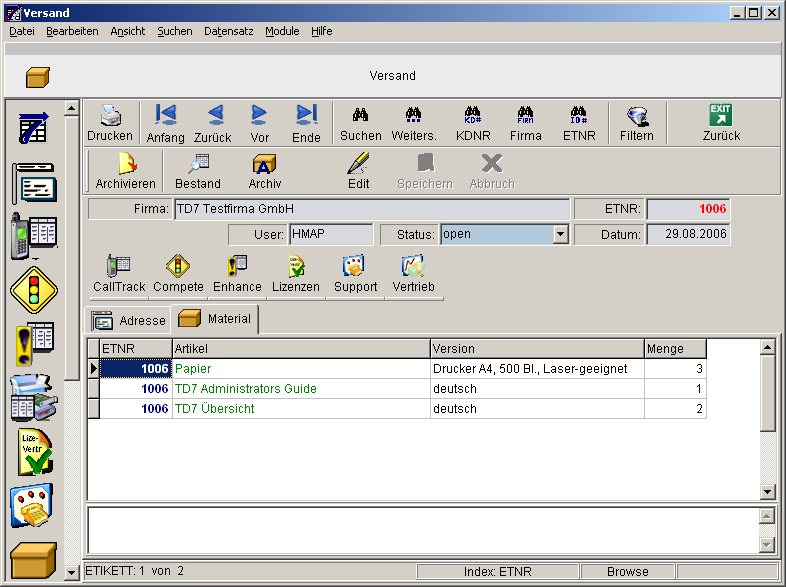Open the Datensatz menu
786x587 pixels.
[230, 31]
